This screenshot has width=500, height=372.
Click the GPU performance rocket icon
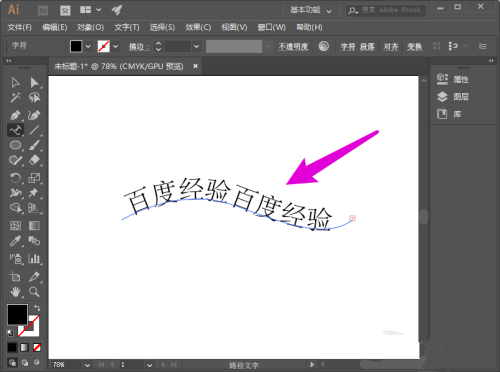(x=117, y=10)
